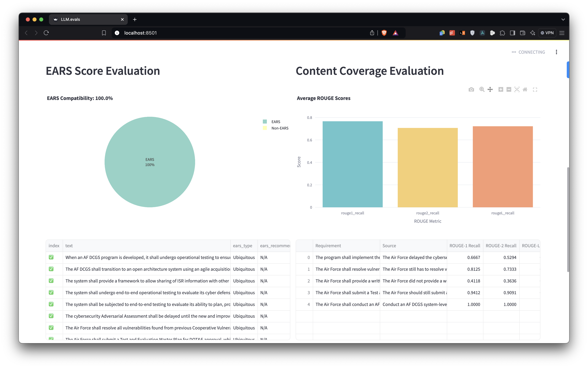Autoscale the ROUGE chart axes
This screenshot has width=588, height=368.
click(x=517, y=89)
